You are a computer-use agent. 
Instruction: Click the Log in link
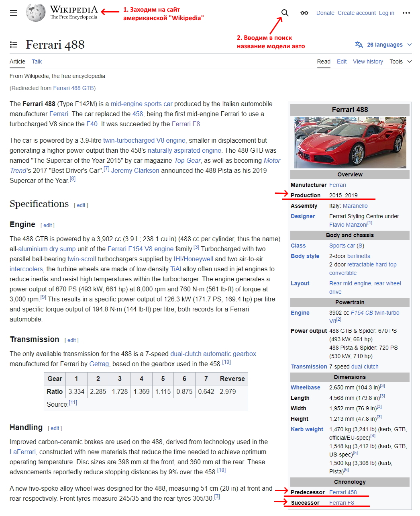point(387,13)
